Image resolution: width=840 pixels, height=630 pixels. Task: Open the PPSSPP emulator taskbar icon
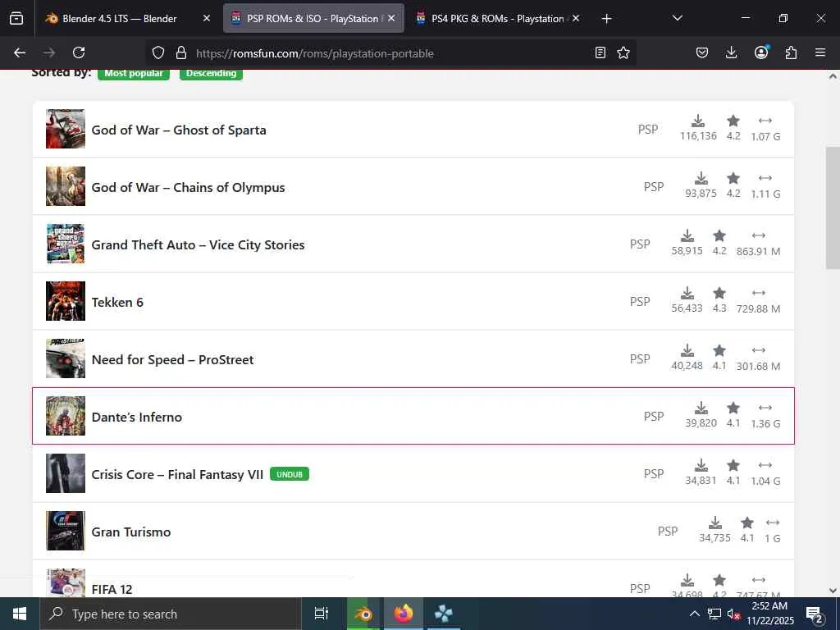[x=444, y=614]
